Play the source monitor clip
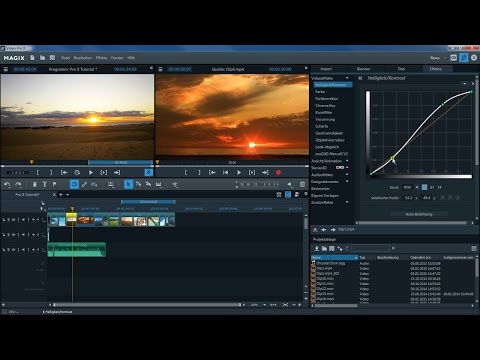This screenshot has height=360, width=480. point(239,172)
